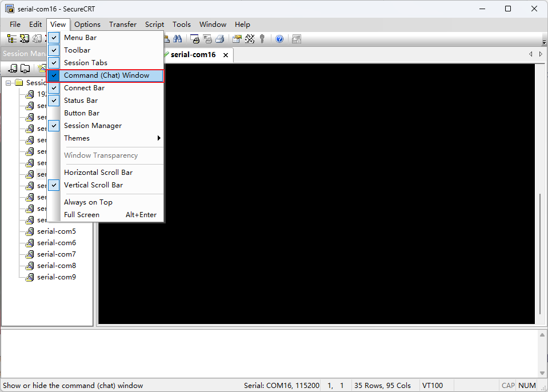Select serial-com5 in the session tree
The width and height of the screenshot is (548, 392).
[57, 231]
